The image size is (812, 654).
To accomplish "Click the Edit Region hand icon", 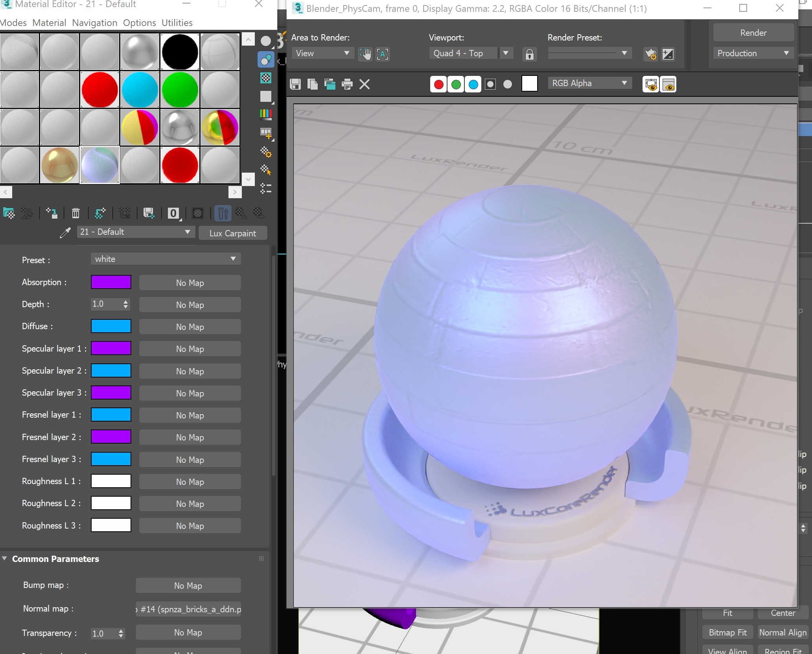I will click(365, 54).
